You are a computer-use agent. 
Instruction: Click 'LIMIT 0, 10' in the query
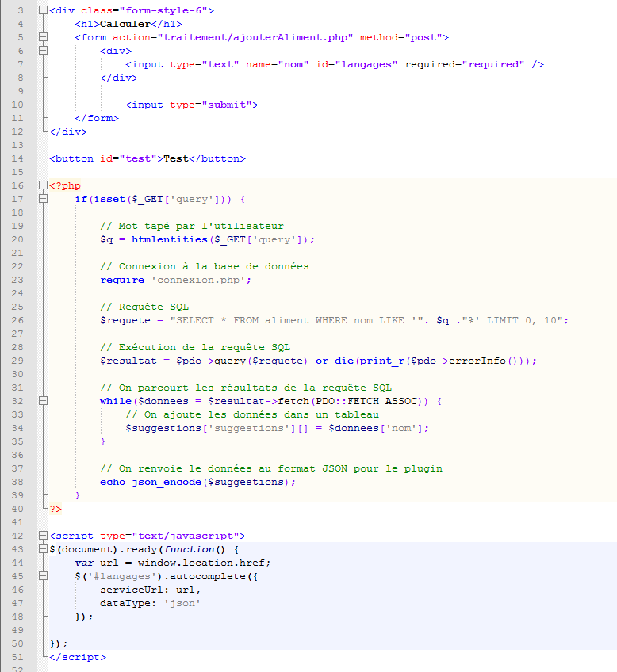[x=521, y=320]
